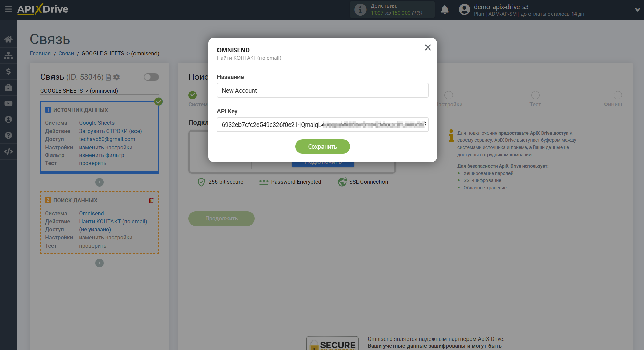Click the briefcase tariffs icon in sidebar
The width and height of the screenshot is (644, 350).
click(x=8, y=87)
